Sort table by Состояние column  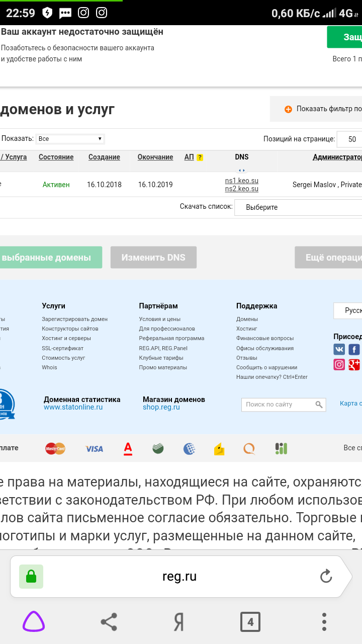click(56, 157)
